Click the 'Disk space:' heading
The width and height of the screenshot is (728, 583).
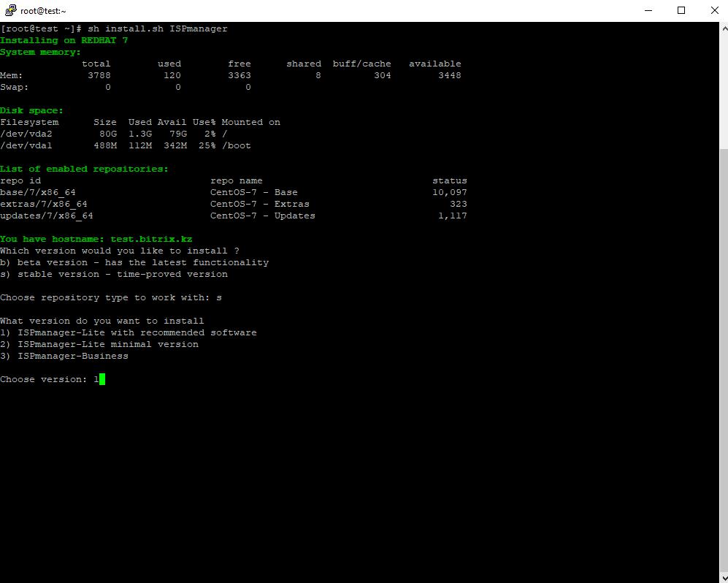point(31,110)
